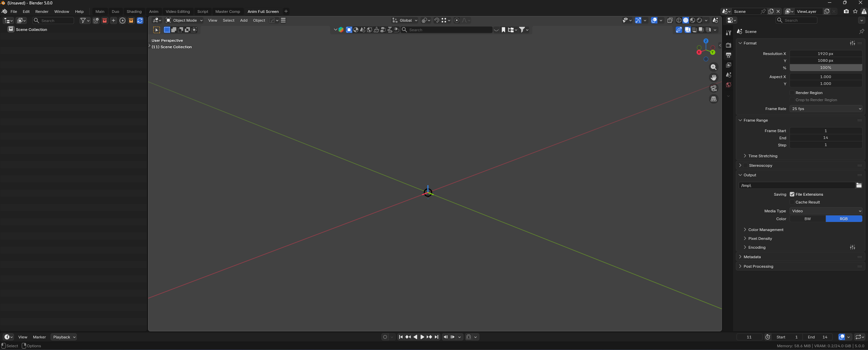Open the Render menu
This screenshot has height=350, width=868.
(x=42, y=12)
